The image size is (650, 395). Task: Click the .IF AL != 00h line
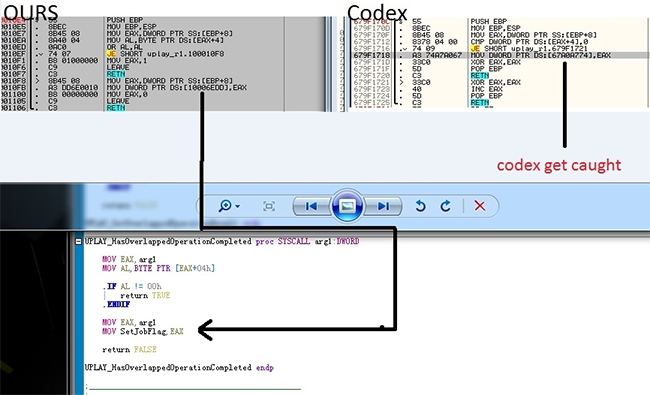[132, 286]
